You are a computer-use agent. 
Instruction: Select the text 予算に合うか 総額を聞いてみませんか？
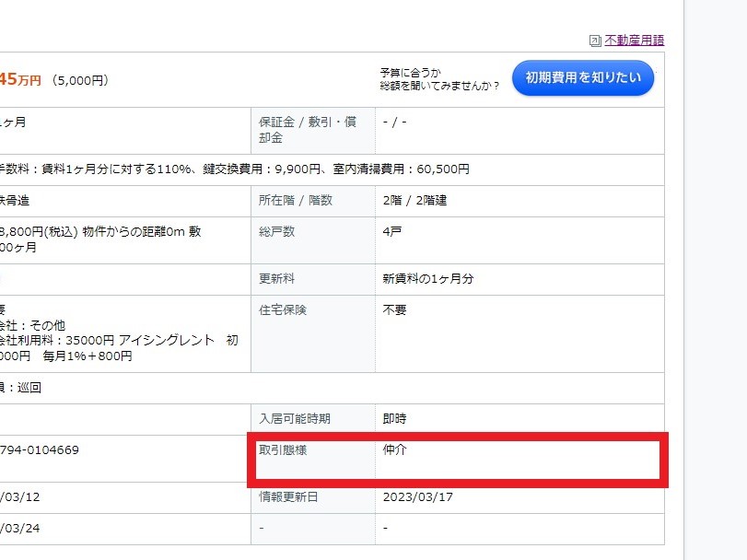pos(439,79)
